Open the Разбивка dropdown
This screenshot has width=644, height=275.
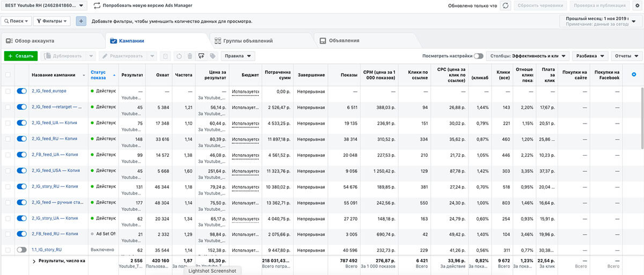click(590, 56)
